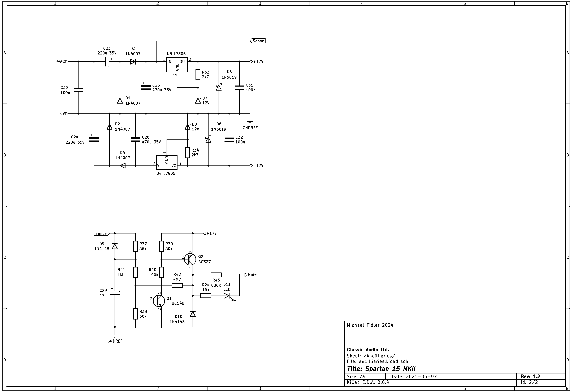
Task: Click the Sense label at top net
Action: (258, 41)
